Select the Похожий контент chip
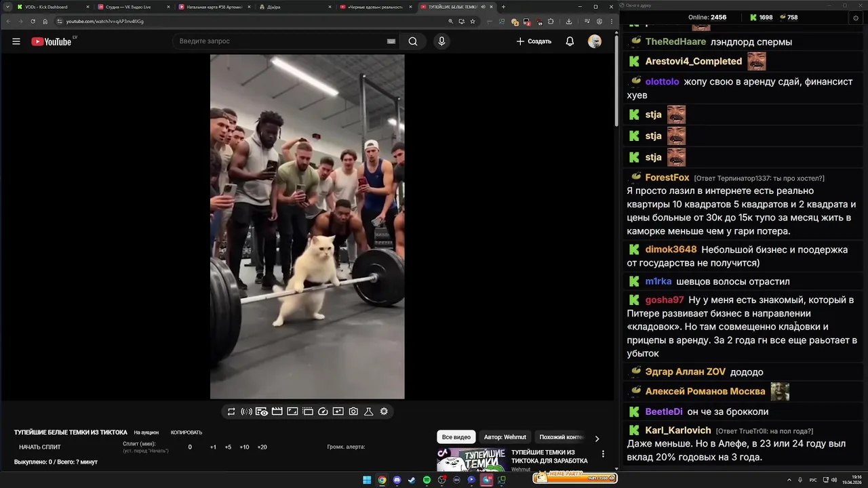 pyautogui.click(x=561, y=437)
